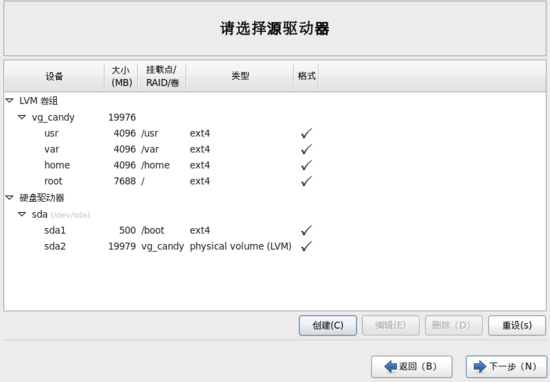Viewport: 550px width, 382px height.
Task: Toggle format checkmark for root volume
Action: tap(306, 181)
